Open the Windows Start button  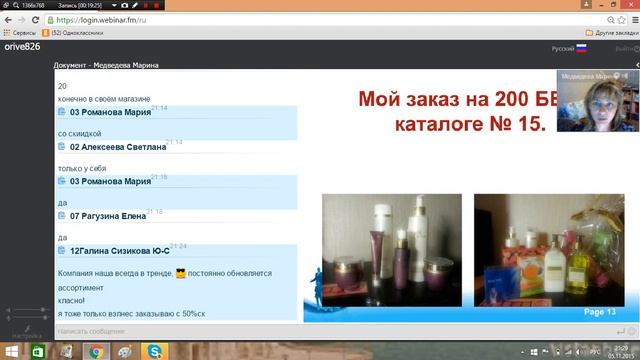(11, 351)
